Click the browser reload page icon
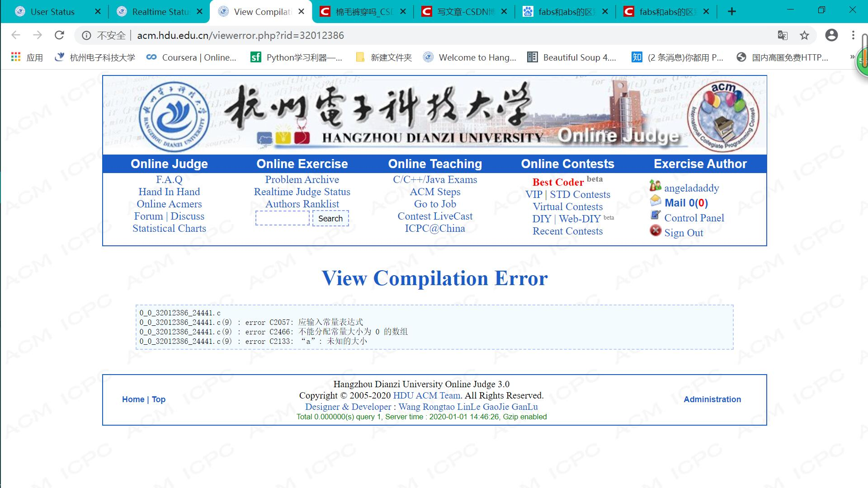The height and width of the screenshot is (488, 868). 59,35
